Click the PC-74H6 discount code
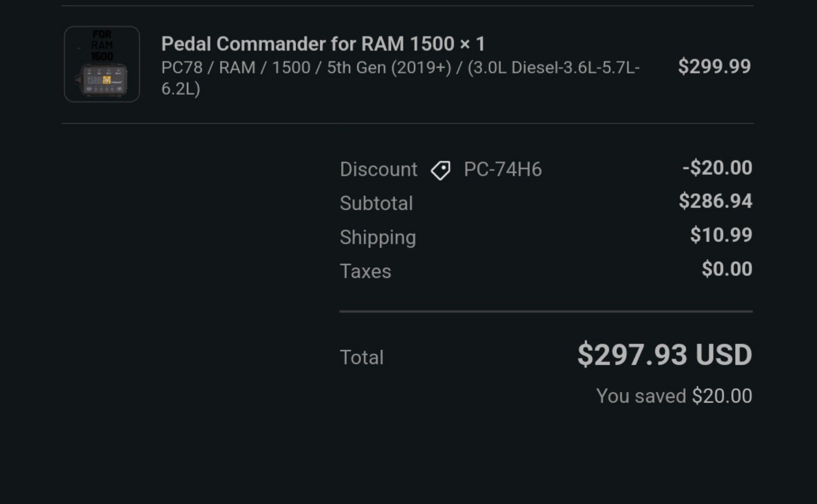This screenshot has height=504, width=817. click(502, 169)
